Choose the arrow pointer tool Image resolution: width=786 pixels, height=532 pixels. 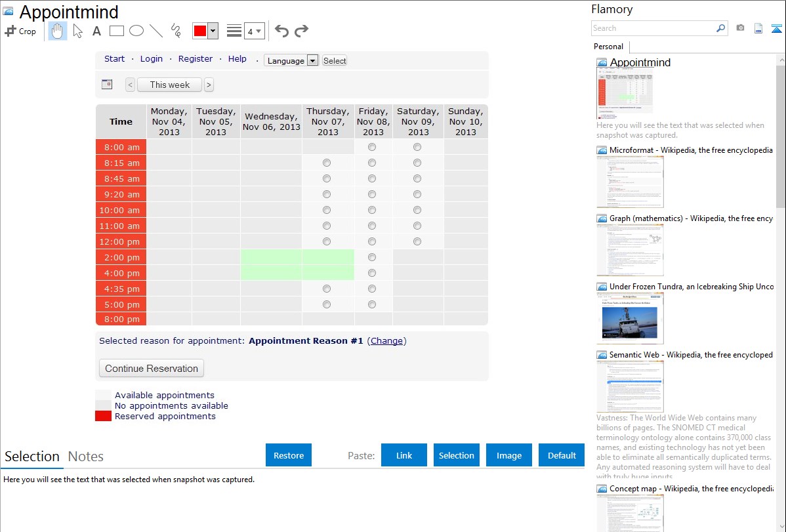78,31
